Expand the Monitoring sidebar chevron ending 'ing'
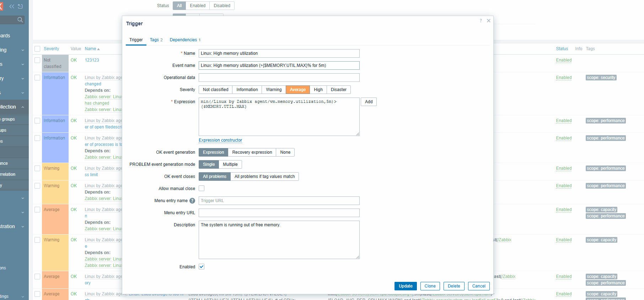The image size is (644, 300). point(23,50)
